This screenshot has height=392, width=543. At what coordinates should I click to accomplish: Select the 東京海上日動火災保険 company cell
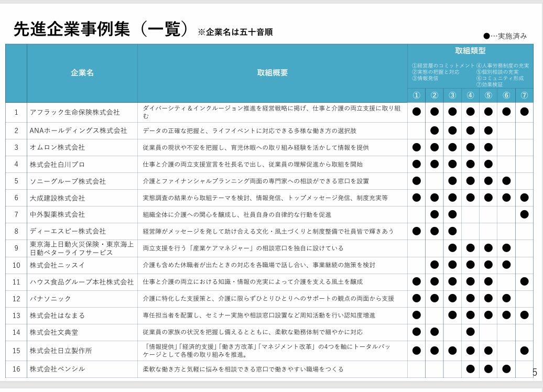pos(82,248)
